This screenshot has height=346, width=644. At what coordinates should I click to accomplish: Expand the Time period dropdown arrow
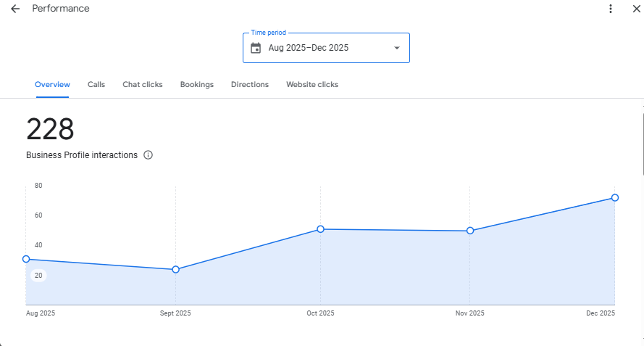pos(397,48)
